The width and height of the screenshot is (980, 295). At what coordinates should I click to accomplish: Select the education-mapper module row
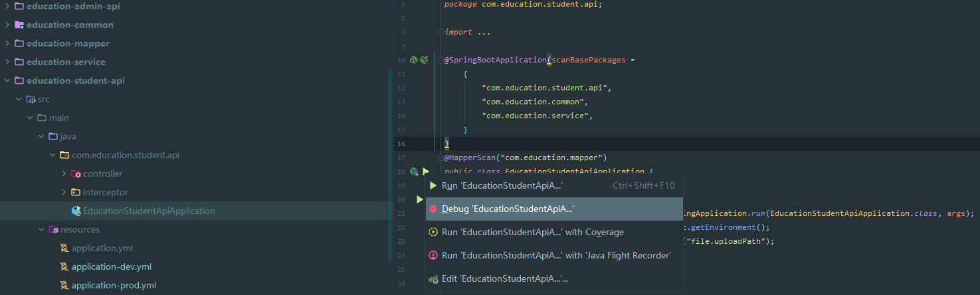196,43
